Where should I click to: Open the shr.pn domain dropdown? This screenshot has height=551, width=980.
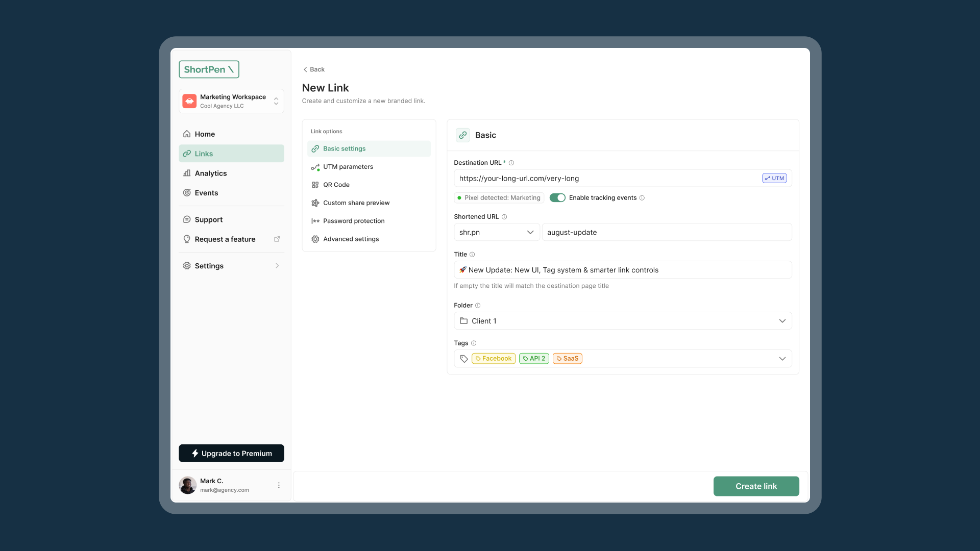click(x=496, y=232)
